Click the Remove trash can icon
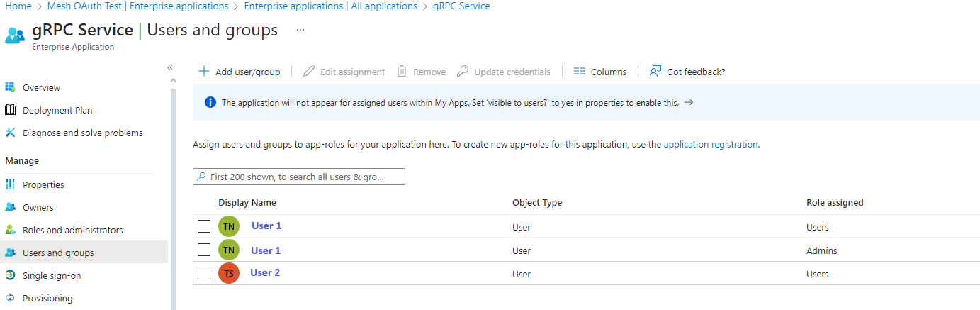This screenshot has width=980, height=310. pyautogui.click(x=402, y=72)
